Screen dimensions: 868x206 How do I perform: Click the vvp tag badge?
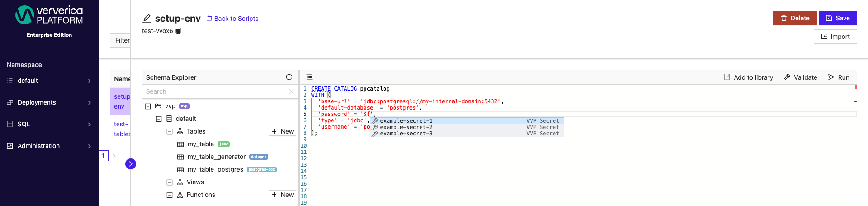click(184, 106)
